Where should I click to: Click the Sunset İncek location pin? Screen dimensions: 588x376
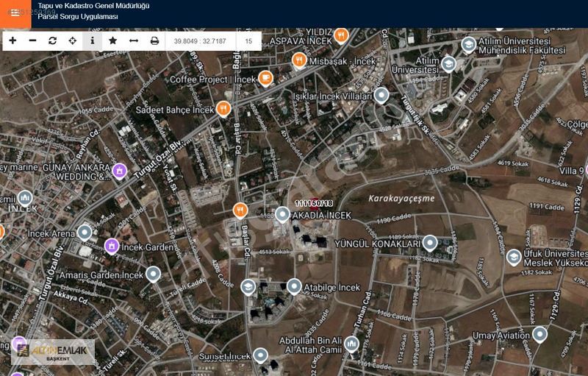(260, 355)
